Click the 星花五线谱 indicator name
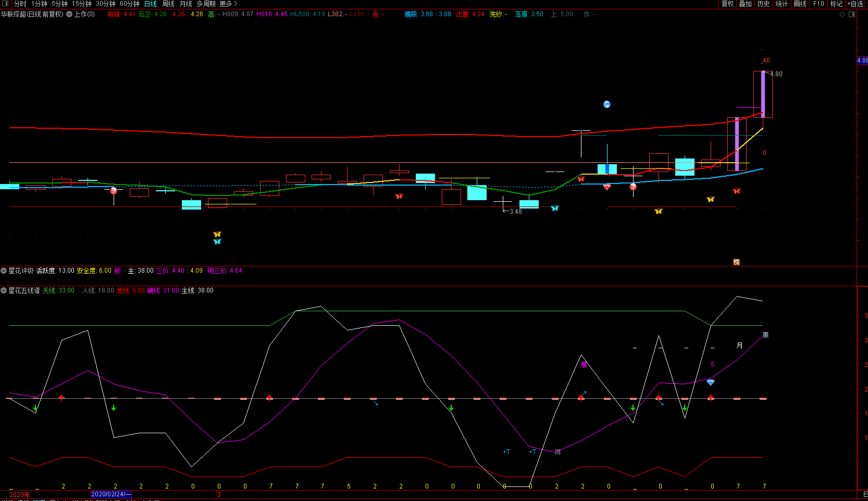The width and height of the screenshot is (868, 501). 24,290
